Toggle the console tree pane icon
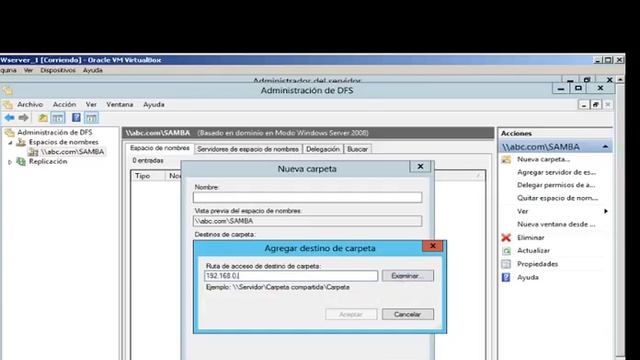Image resolution: width=640 pixels, height=360 pixels. [x=58, y=118]
